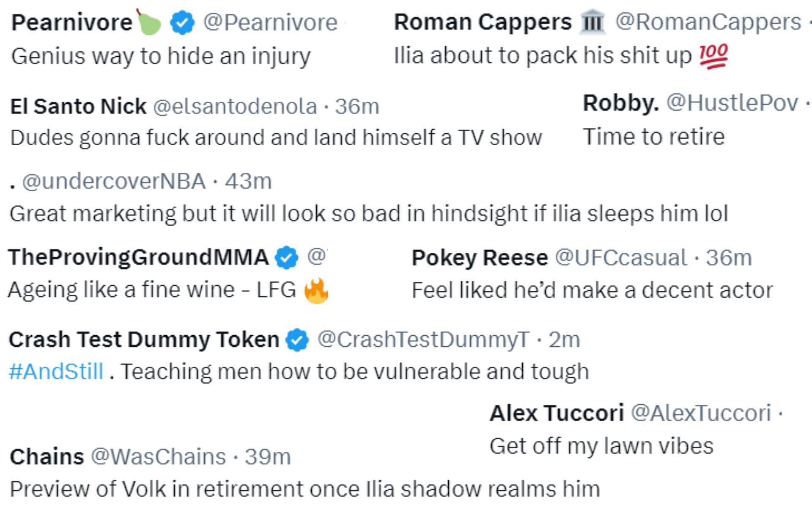
Task: Visit the El Santo Nick profile name
Action: [78, 106]
